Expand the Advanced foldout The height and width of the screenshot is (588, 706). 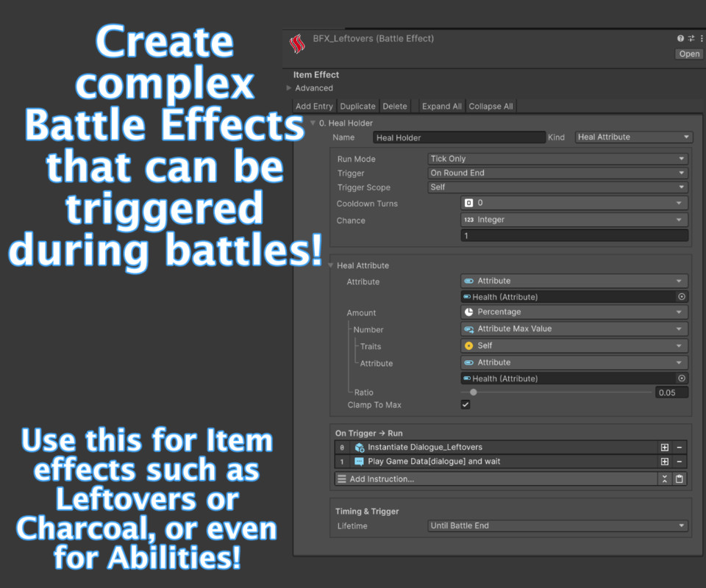tap(289, 87)
